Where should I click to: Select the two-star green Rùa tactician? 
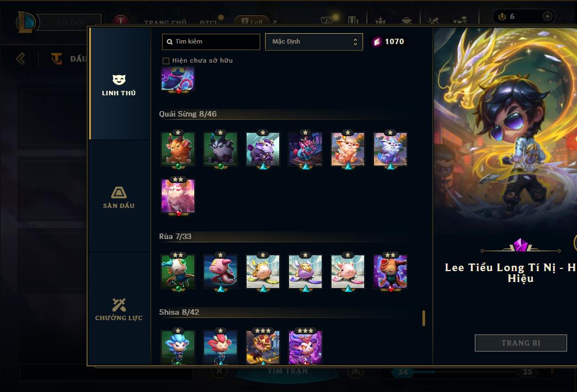tap(178, 272)
